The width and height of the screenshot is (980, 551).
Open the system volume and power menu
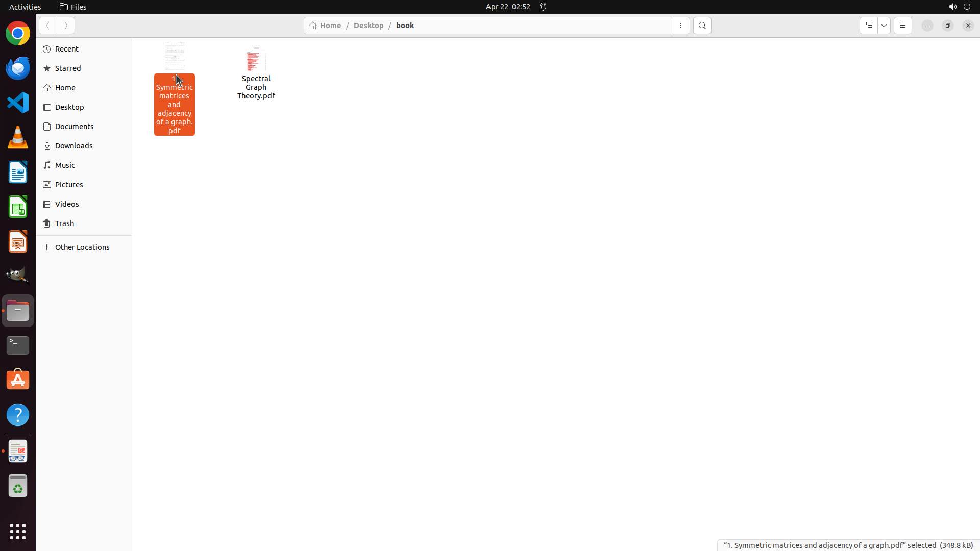point(959,7)
